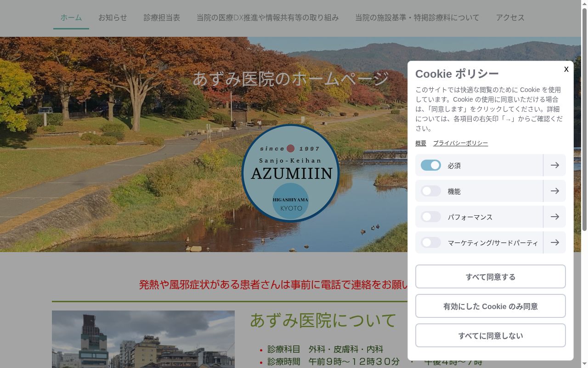The width and height of the screenshot is (588, 368).
Task: Click the すべて同意する button
Action: pos(491,276)
